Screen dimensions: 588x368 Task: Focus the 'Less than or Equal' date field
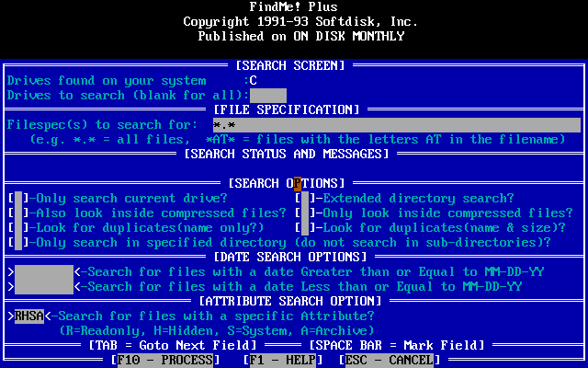click(x=44, y=286)
